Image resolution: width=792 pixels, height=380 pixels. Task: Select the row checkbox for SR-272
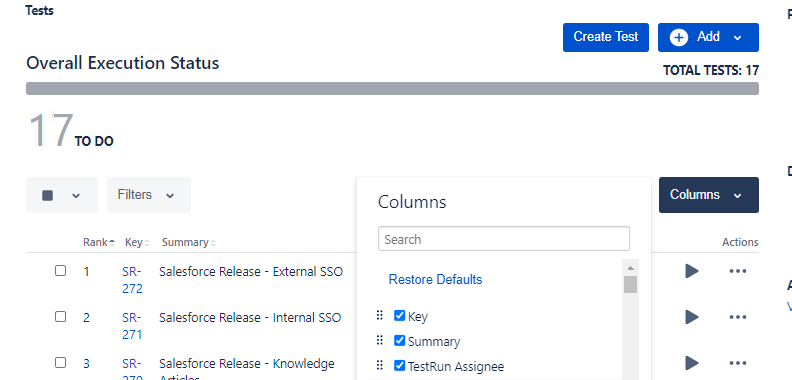click(61, 271)
